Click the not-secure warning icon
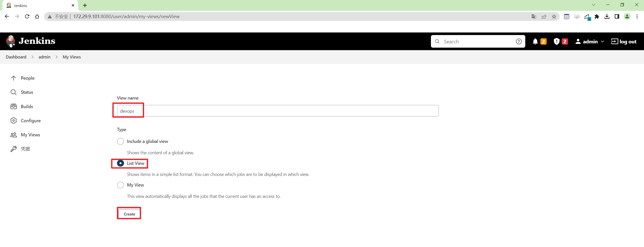Screen dimensions: 644x247 50,17
